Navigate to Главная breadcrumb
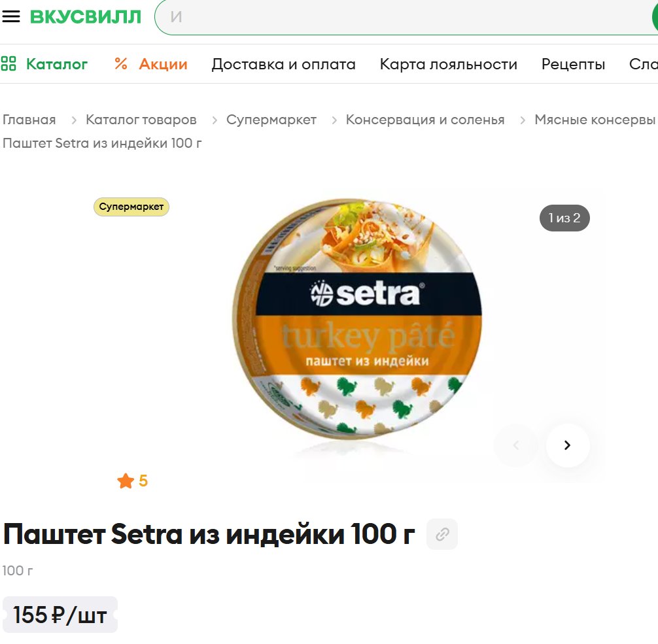This screenshot has height=644, width=658. click(29, 120)
